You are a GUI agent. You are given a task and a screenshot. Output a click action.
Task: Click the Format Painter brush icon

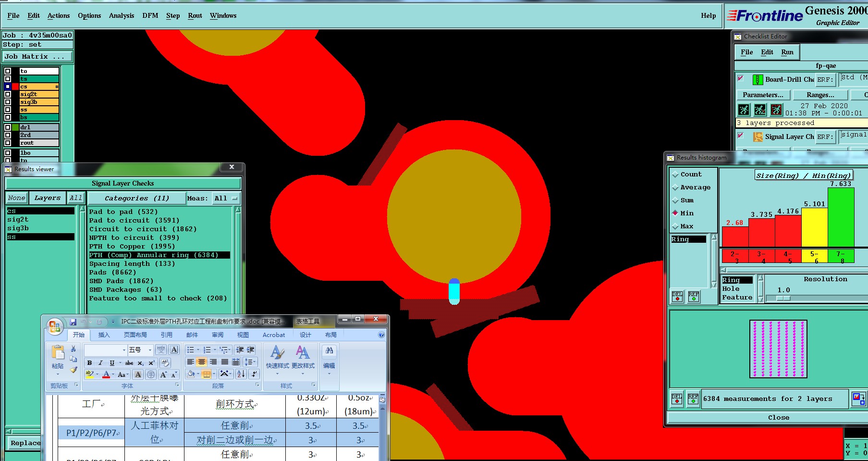[73, 370]
